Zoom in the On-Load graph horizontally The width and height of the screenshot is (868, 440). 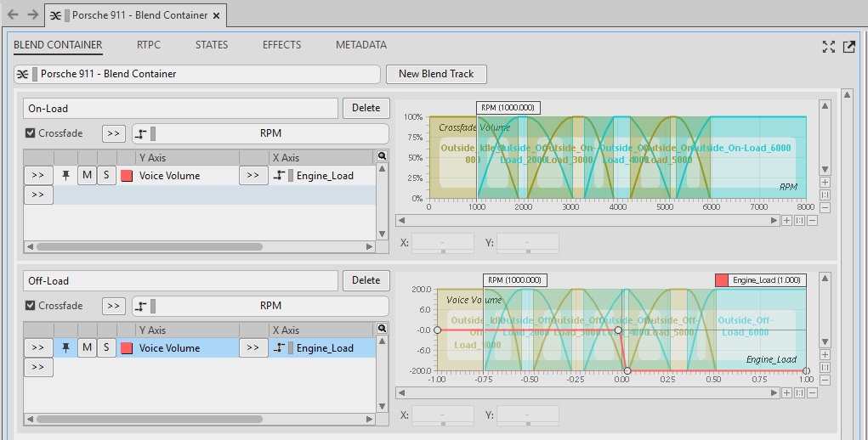786,220
